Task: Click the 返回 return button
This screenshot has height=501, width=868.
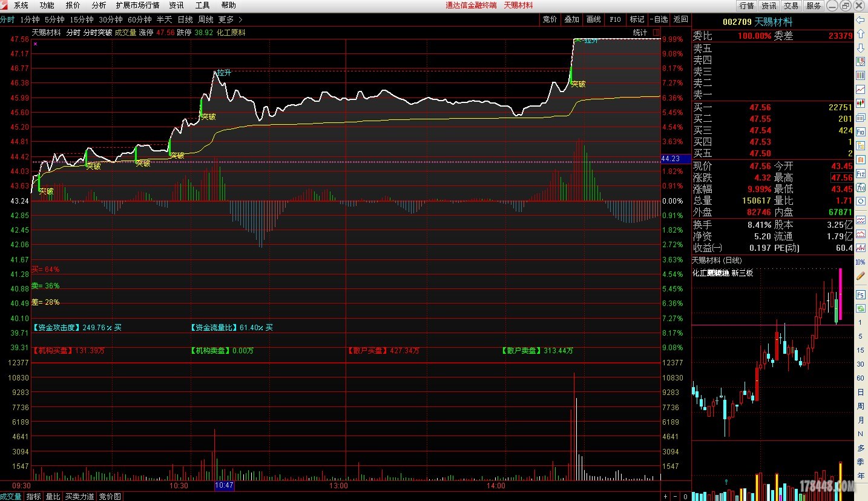Action: [x=680, y=19]
